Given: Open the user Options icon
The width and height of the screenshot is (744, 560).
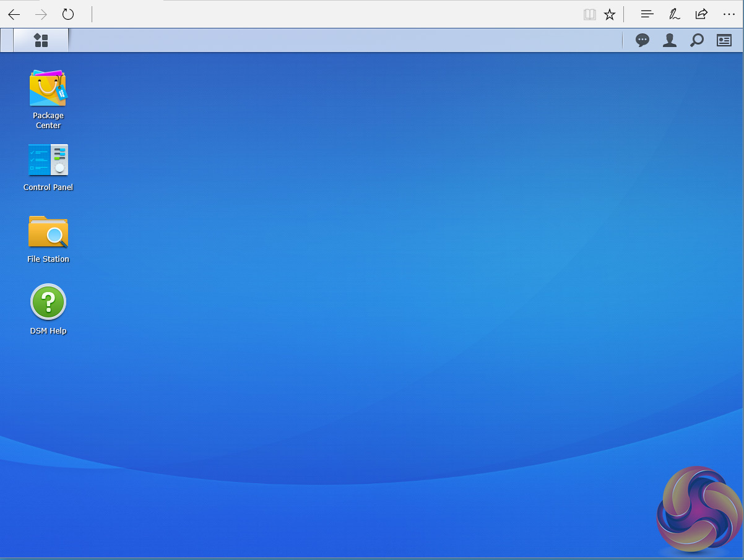Looking at the screenshot, I should pyautogui.click(x=670, y=40).
